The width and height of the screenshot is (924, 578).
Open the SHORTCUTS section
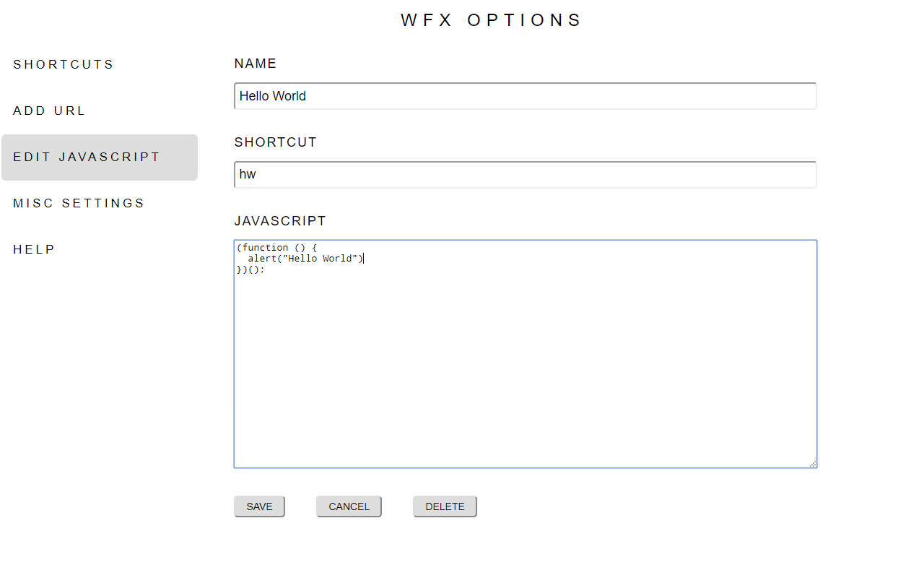tap(63, 64)
